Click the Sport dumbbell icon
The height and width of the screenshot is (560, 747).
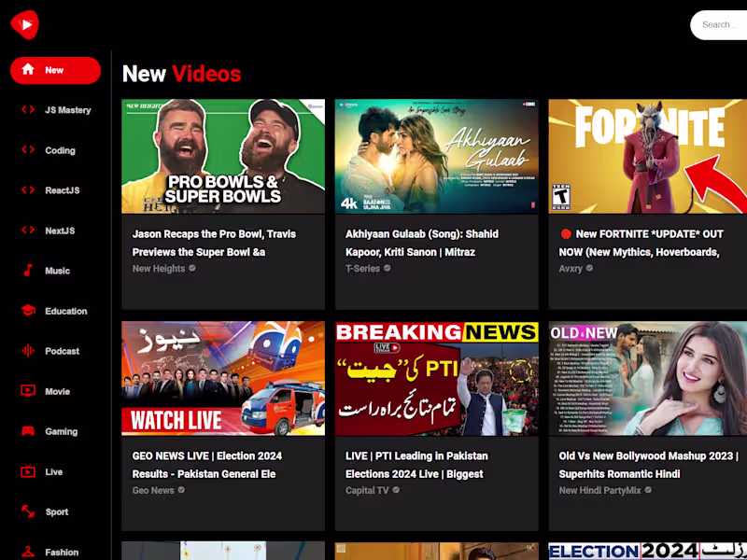28,511
